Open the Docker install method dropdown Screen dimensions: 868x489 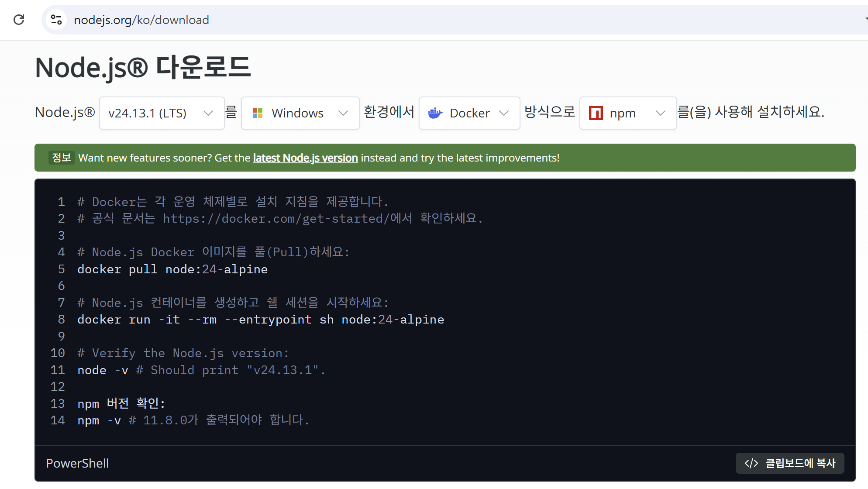tap(469, 113)
